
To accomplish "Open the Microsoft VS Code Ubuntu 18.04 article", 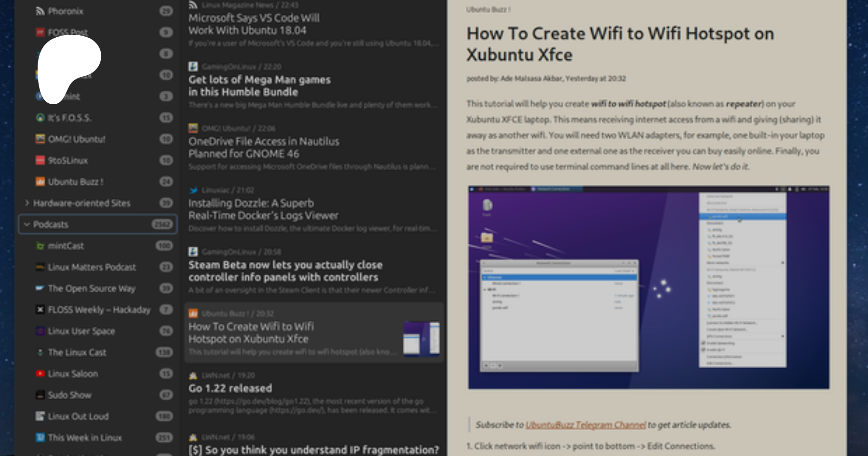I will point(254,24).
